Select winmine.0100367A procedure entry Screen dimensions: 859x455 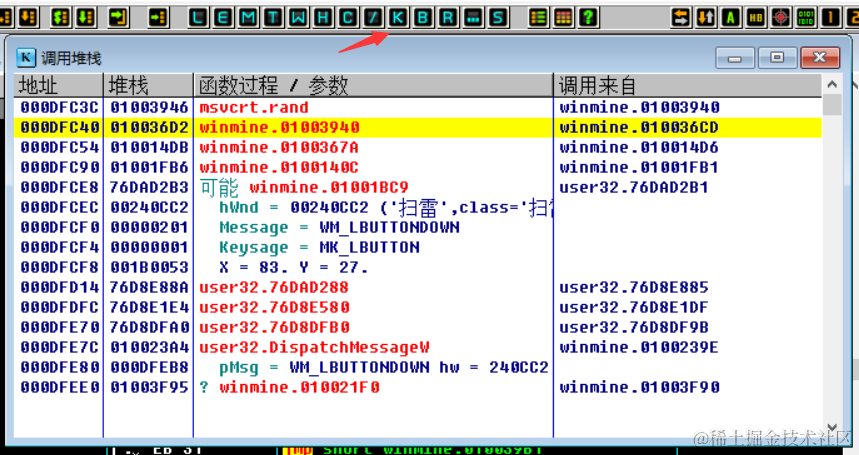[279, 147]
